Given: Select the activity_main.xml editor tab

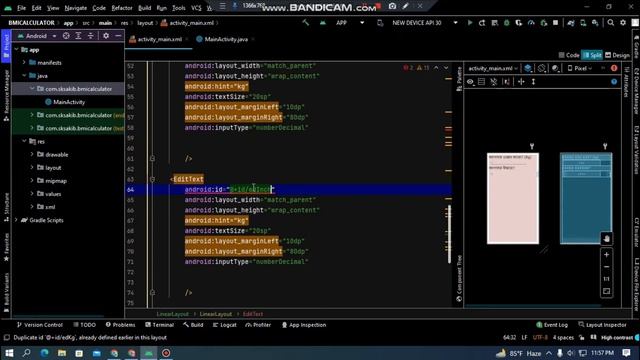Looking at the screenshot, I should coord(159,39).
